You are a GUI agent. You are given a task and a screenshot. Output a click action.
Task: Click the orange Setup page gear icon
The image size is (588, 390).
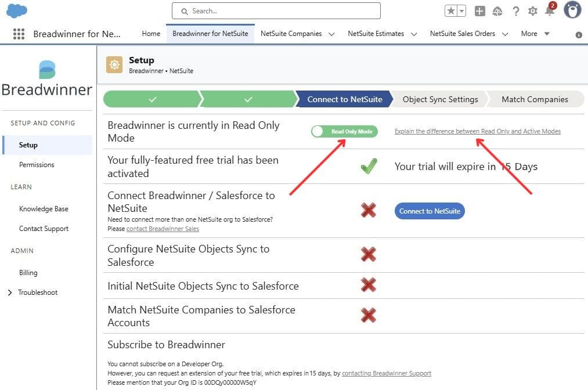point(114,65)
